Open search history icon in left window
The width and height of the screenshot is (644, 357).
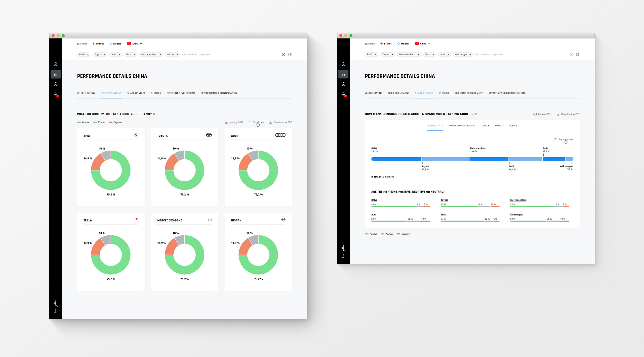click(x=290, y=55)
